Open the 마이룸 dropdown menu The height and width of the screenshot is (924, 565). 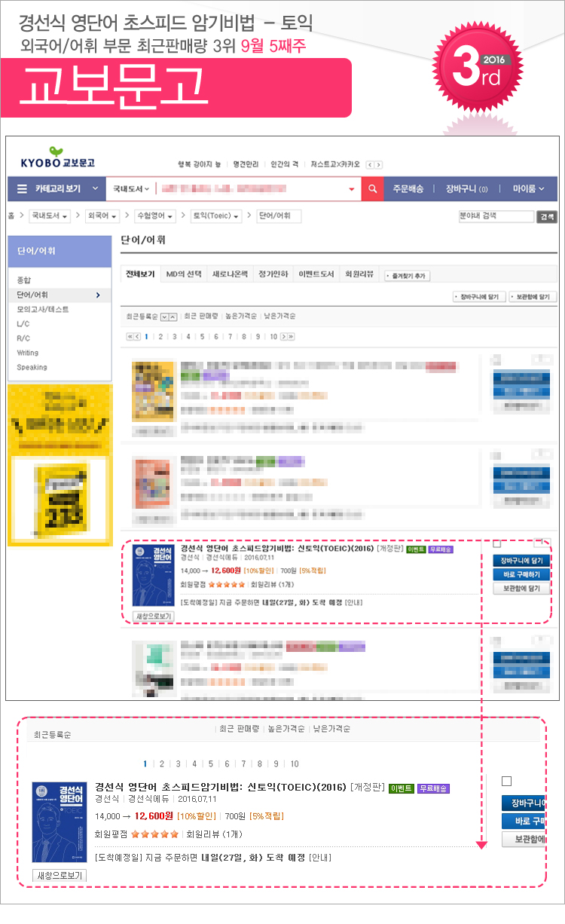click(529, 189)
